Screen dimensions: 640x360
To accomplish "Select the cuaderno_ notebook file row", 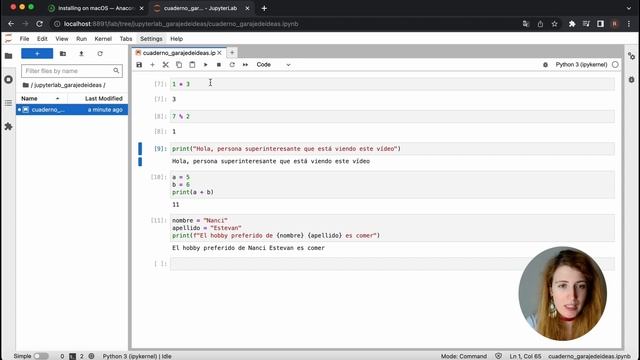I will (72, 109).
